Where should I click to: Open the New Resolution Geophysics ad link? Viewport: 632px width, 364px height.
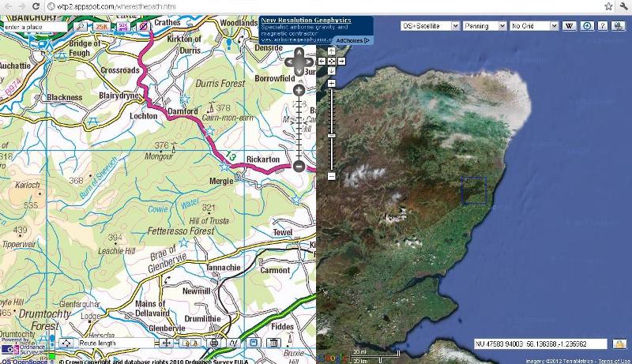[306, 20]
